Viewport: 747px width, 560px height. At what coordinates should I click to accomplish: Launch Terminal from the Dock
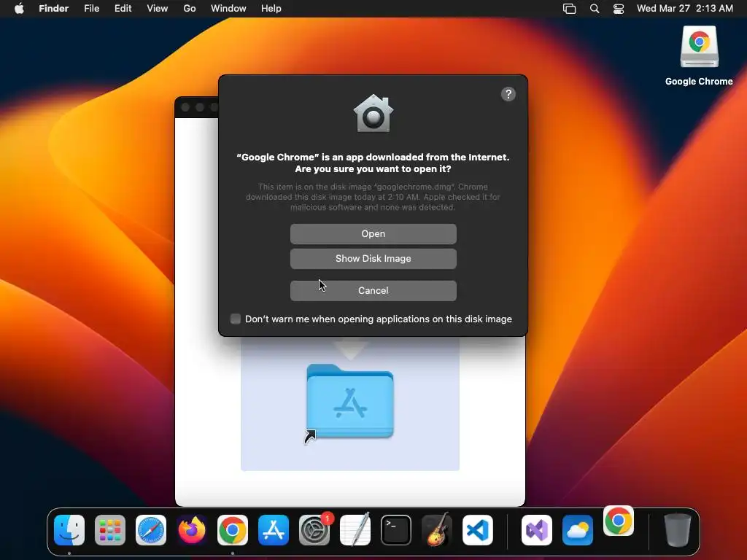[396, 530]
